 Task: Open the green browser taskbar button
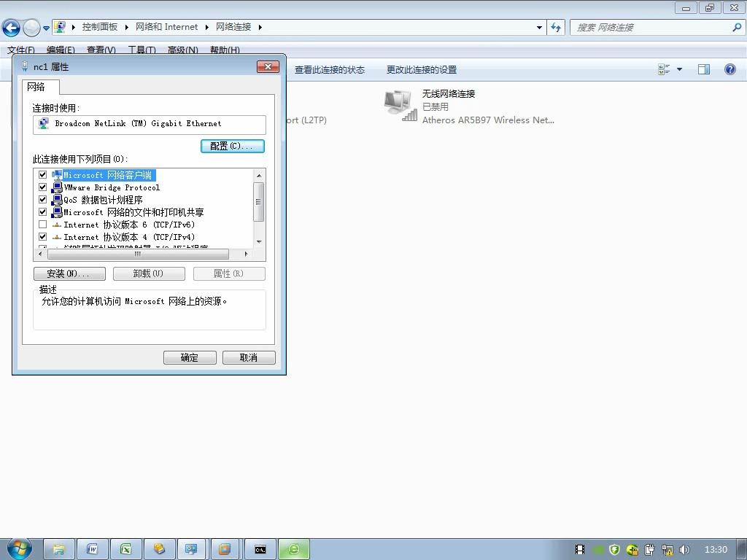coord(294,550)
